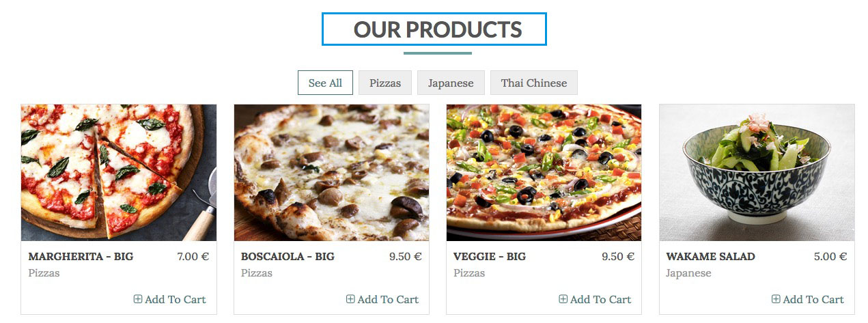Click the plus icon for Wakame Salad cart
868x323 pixels.
click(x=776, y=299)
